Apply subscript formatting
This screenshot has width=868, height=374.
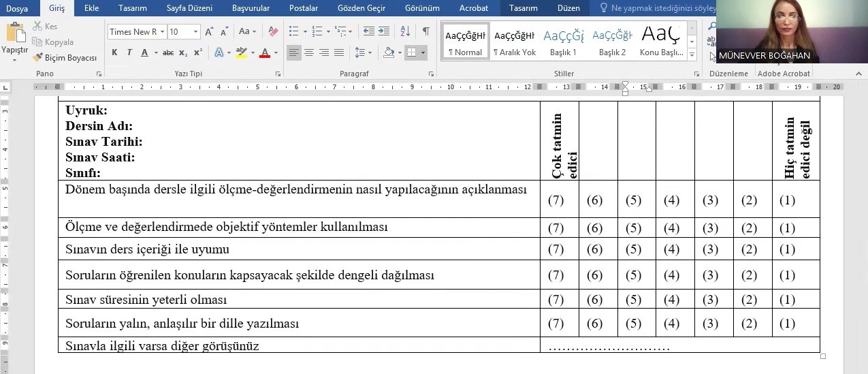[184, 52]
